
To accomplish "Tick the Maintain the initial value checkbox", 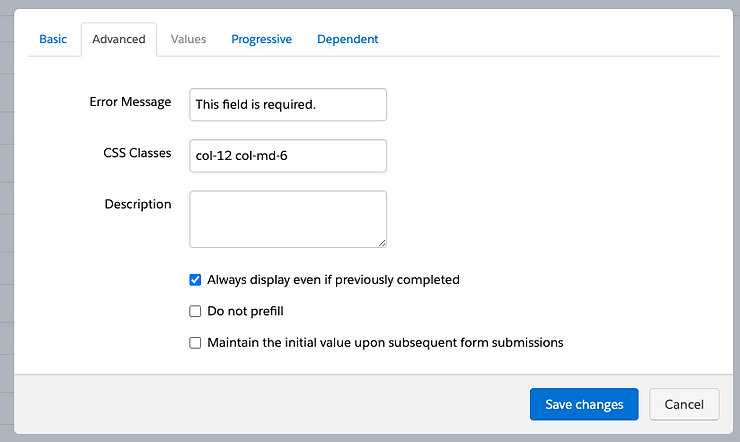I will point(196,342).
